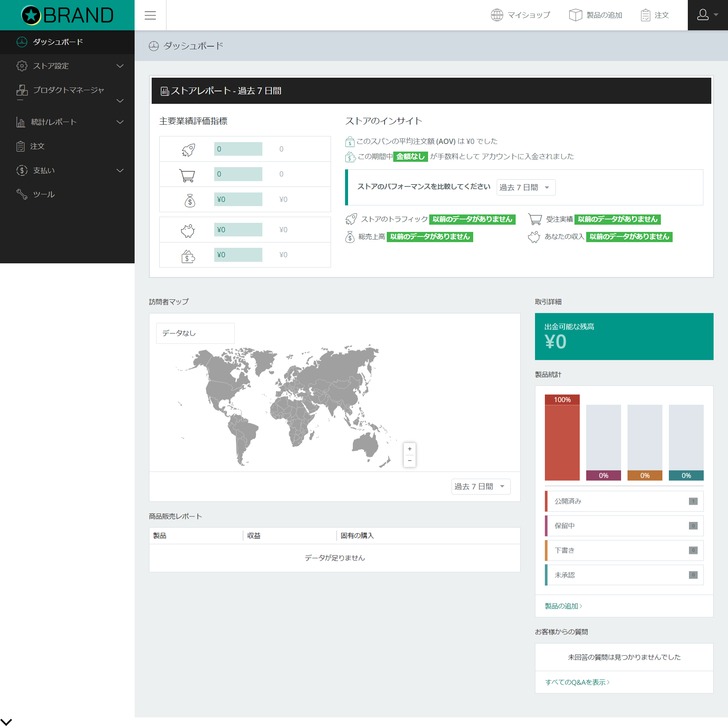Open the visitor map period dropdown
This screenshot has height=726, width=728.
[x=480, y=486]
